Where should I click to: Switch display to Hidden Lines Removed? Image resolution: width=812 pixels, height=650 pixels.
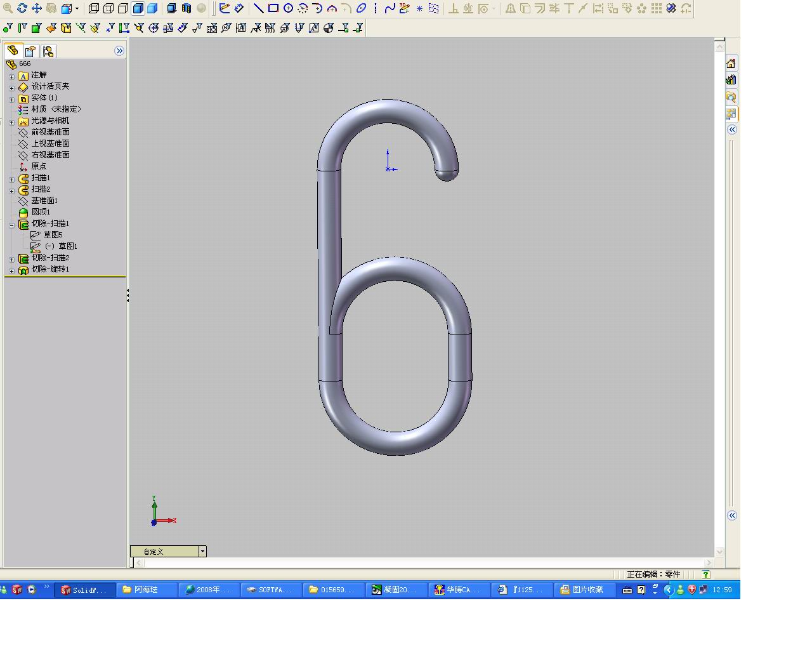click(x=123, y=8)
